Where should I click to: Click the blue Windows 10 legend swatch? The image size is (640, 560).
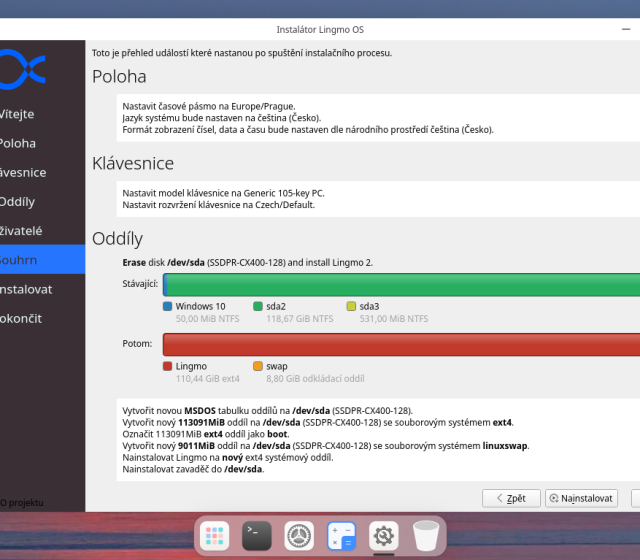click(167, 306)
